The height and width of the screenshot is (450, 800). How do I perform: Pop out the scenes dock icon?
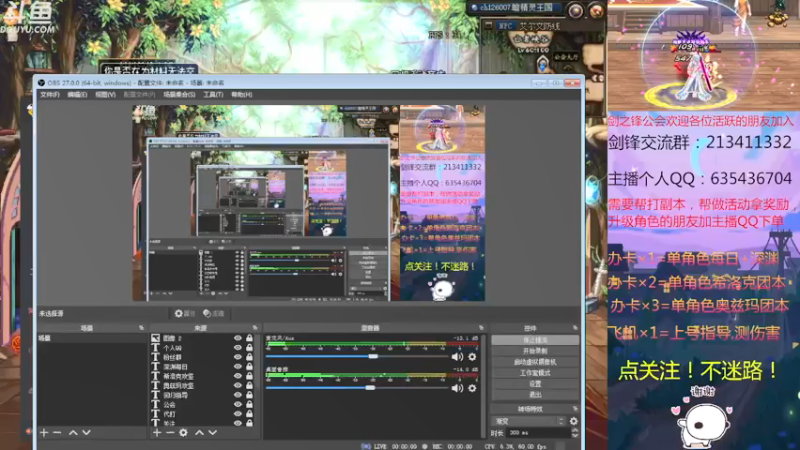point(141,328)
